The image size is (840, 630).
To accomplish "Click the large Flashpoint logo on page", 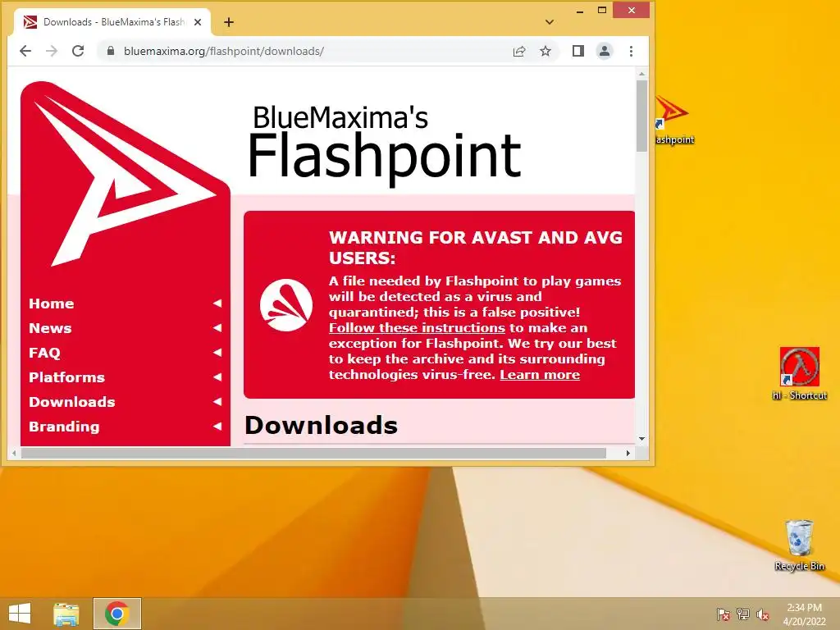I will pyautogui.click(x=126, y=174).
